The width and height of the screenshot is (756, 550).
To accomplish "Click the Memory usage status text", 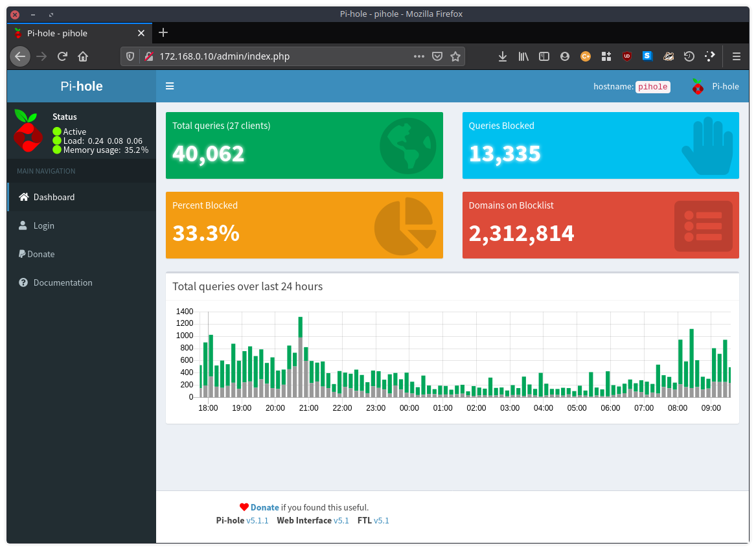I will coord(106,150).
